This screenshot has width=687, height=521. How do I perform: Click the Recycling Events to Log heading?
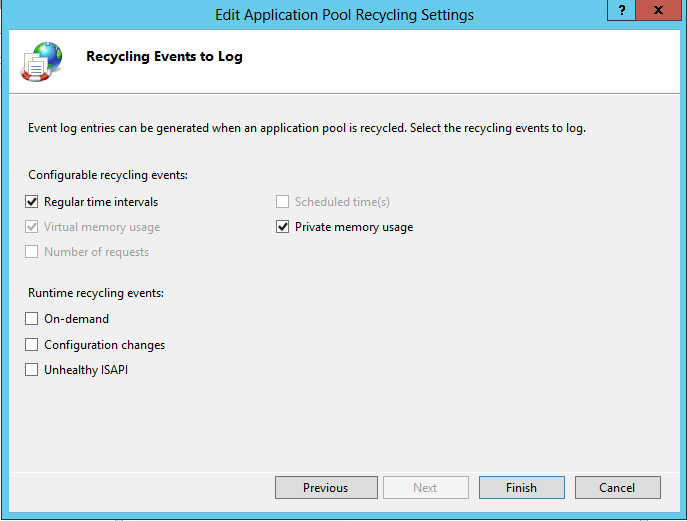point(164,57)
